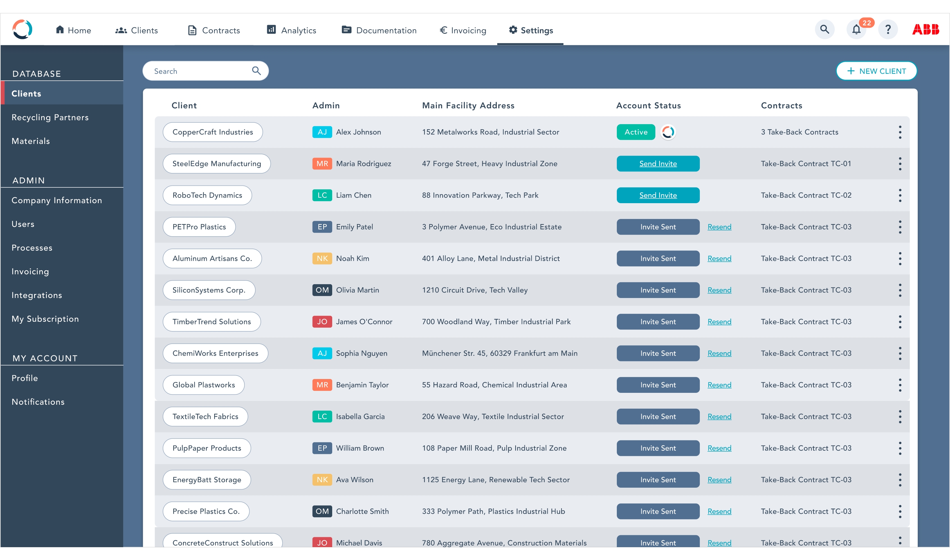
Task: Click the New Client button
Action: click(x=876, y=71)
